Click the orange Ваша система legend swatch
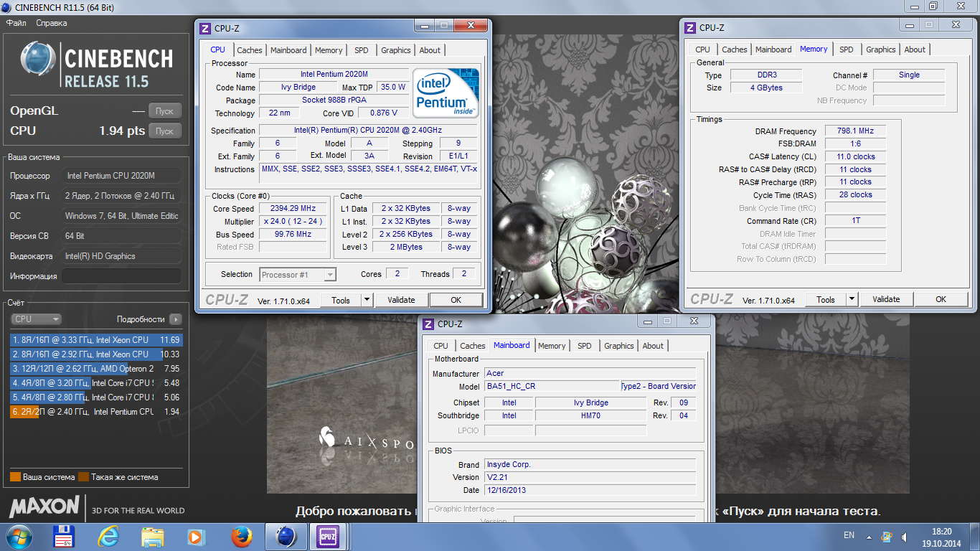980x551 pixels. pyautogui.click(x=15, y=477)
